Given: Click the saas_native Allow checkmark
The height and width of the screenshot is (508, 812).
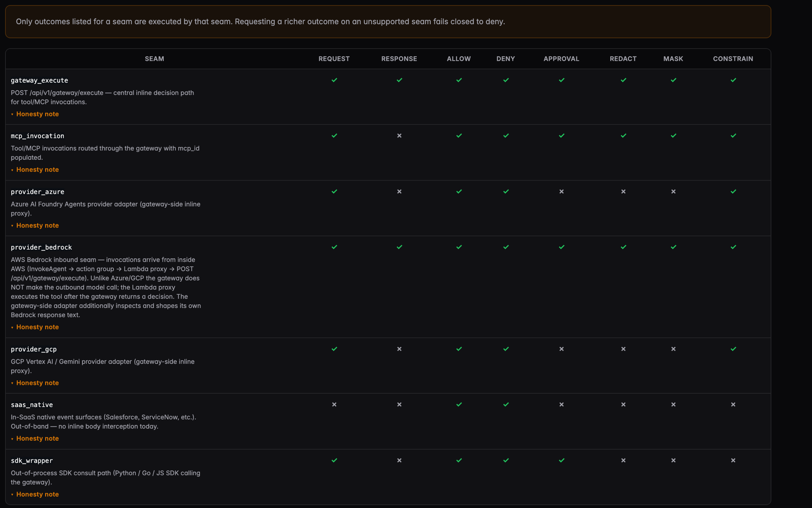Looking at the screenshot, I should 459,405.
